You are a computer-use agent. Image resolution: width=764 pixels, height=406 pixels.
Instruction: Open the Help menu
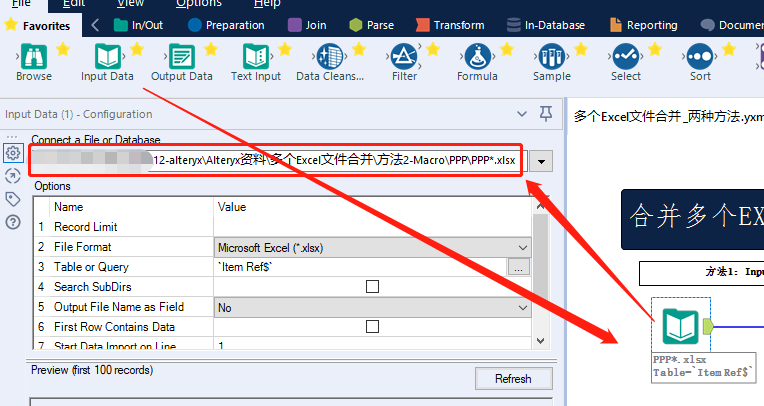(x=267, y=3)
